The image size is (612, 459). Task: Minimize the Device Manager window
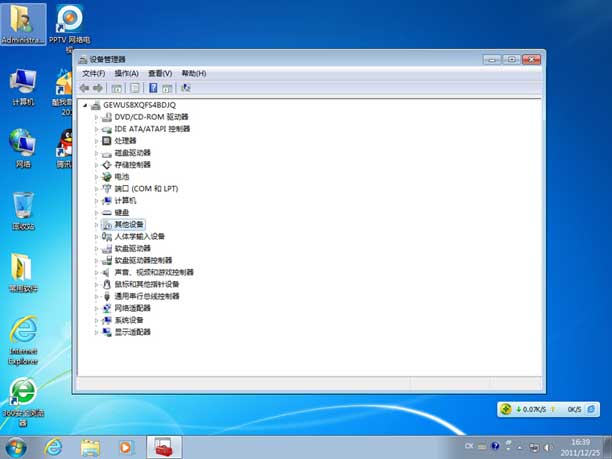[x=492, y=60]
